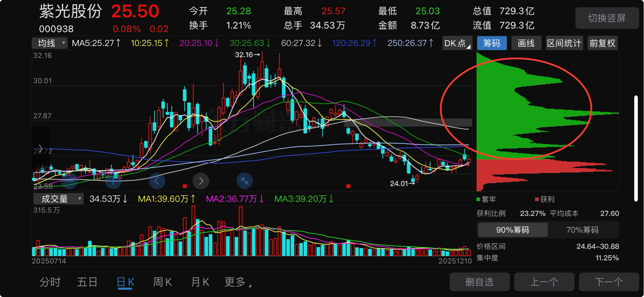644x297 pixels.
Task: Move chart backward with left arrow icon
Action: pos(157,181)
